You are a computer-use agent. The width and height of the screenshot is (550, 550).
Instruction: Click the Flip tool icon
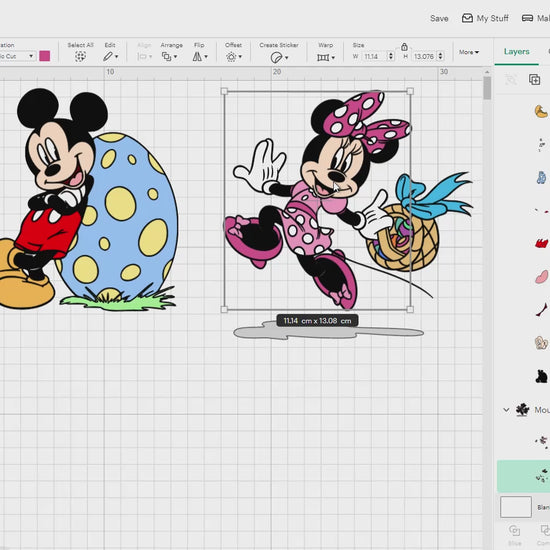click(x=197, y=56)
